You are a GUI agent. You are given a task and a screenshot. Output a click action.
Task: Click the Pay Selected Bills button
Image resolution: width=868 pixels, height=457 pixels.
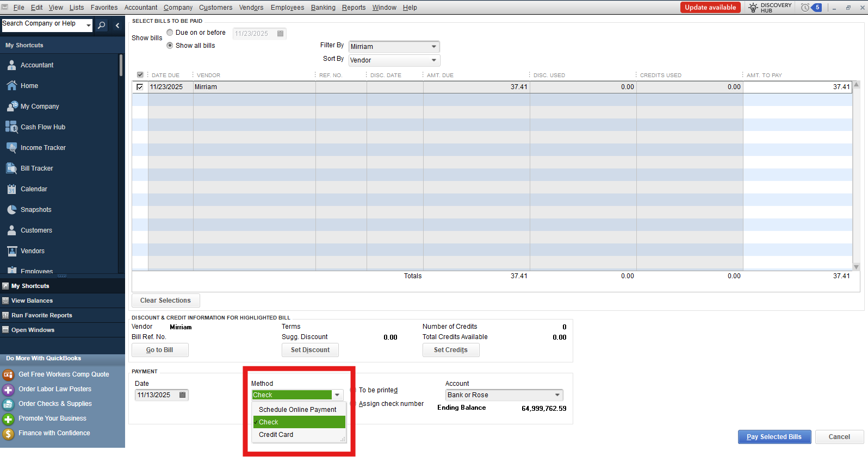774,437
